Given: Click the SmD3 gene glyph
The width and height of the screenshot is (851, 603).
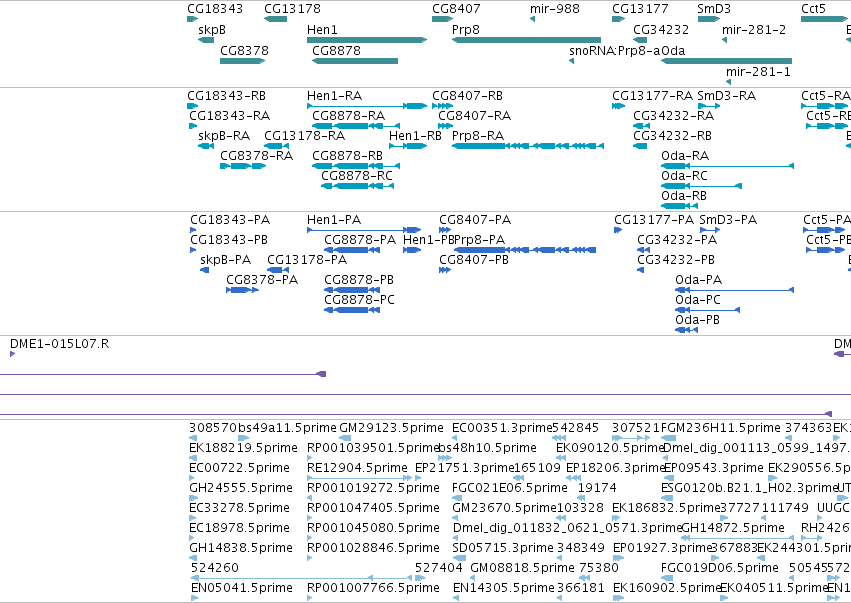Looking at the screenshot, I should tap(709, 19).
